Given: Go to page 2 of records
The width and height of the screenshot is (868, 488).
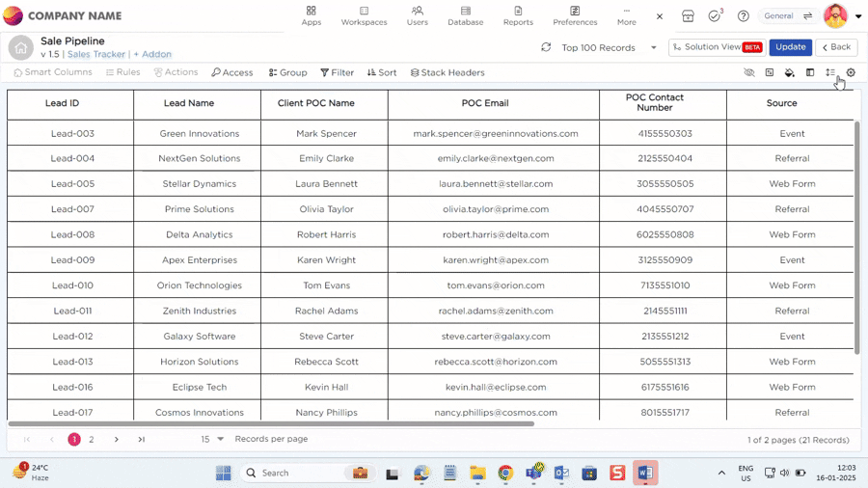Looking at the screenshot, I should click(92, 439).
